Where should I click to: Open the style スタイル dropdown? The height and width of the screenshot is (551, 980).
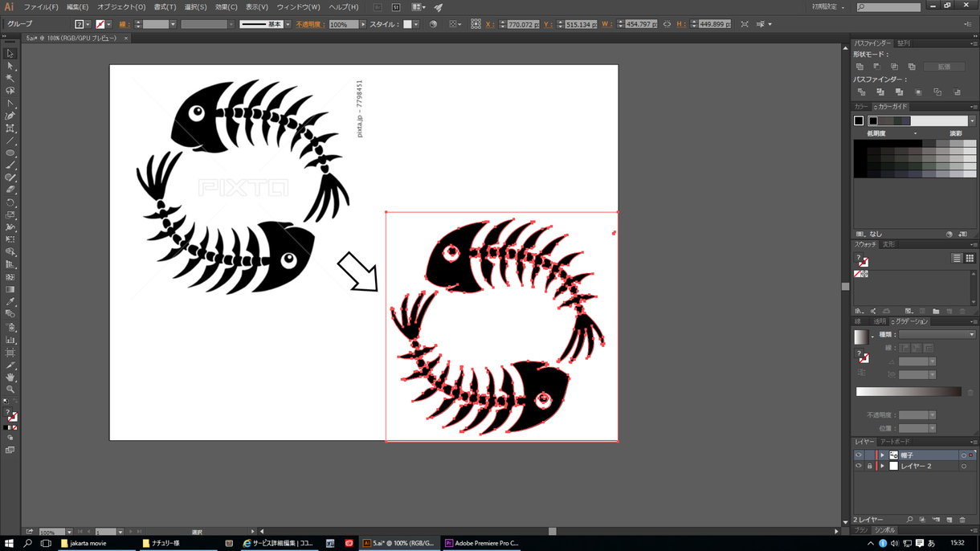(416, 25)
